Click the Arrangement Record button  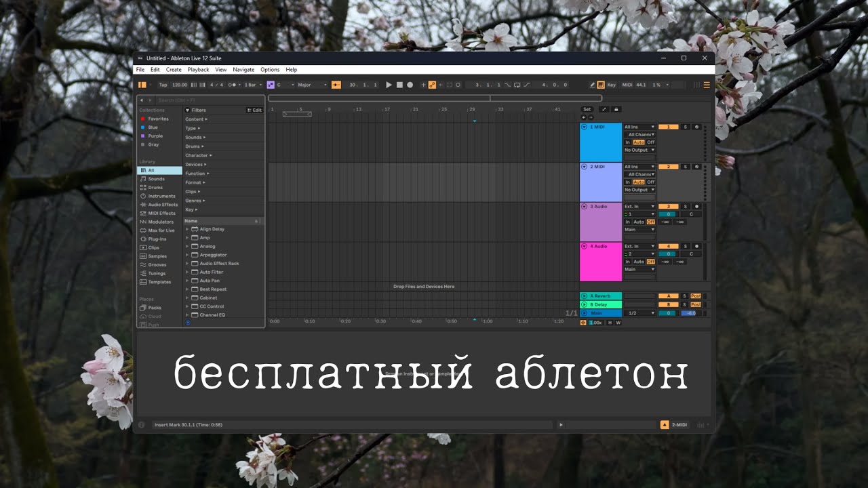click(410, 85)
